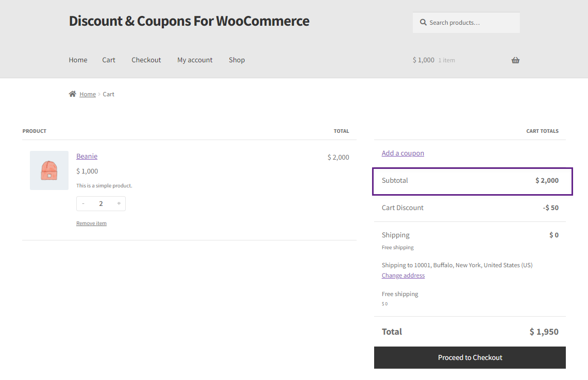Click header cart total $ 1,000
This screenshot has width=588, height=380.
tap(424, 60)
